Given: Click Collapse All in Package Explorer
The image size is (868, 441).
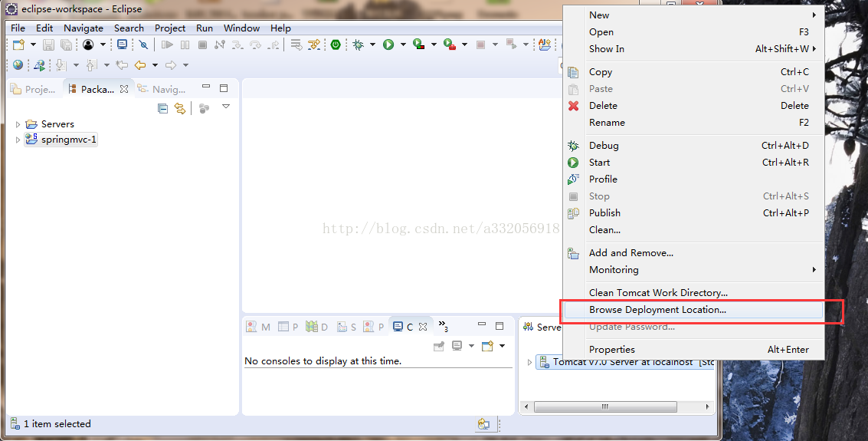Looking at the screenshot, I should (x=162, y=109).
